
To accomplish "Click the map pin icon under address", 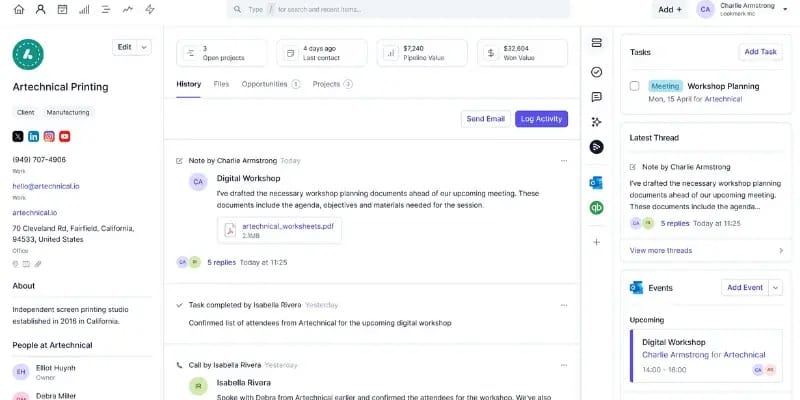I will point(15,264).
